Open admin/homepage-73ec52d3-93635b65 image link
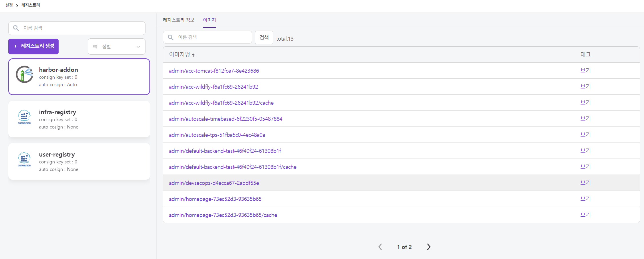The image size is (644, 259). [215, 199]
